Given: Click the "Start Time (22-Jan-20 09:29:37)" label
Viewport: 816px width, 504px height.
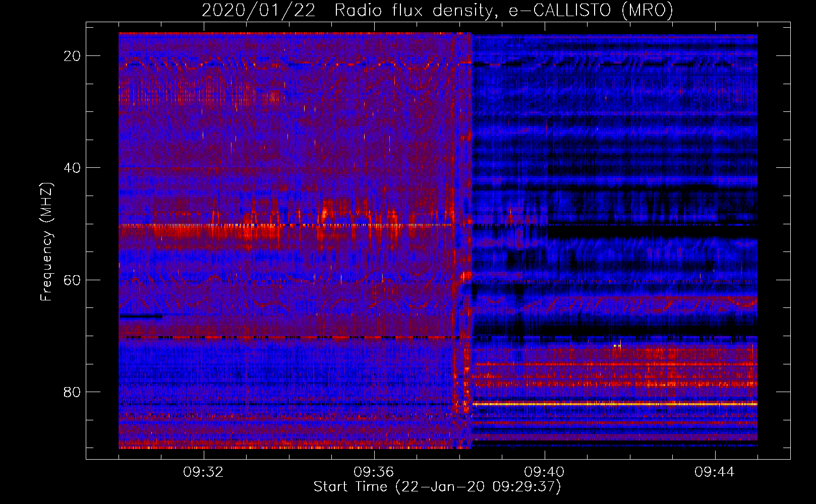Looking at the screenshot, I should point(437,487).
